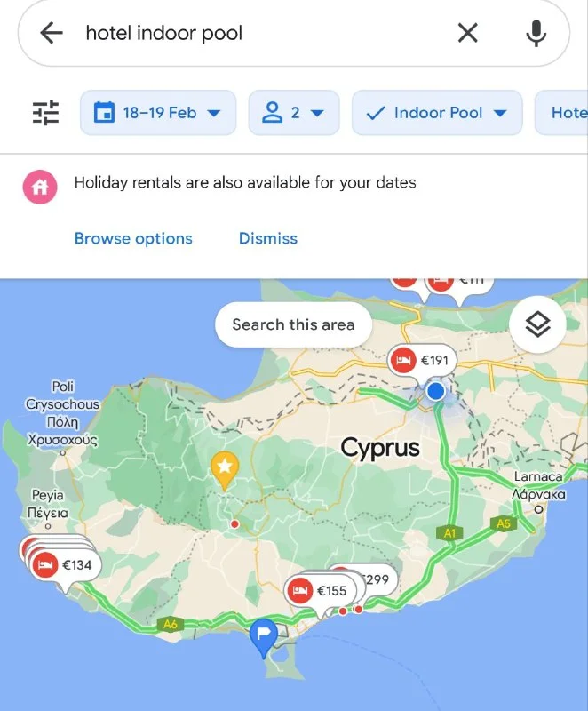Viewport: 588px width, 711px height.
Task: Tap the back arrow in search bar
Action: [52, 33]
